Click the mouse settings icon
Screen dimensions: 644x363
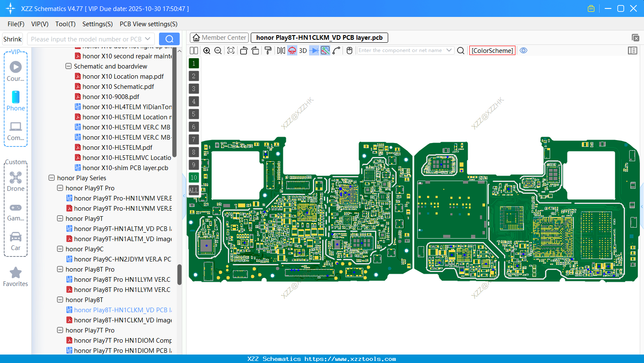point(349,50)
